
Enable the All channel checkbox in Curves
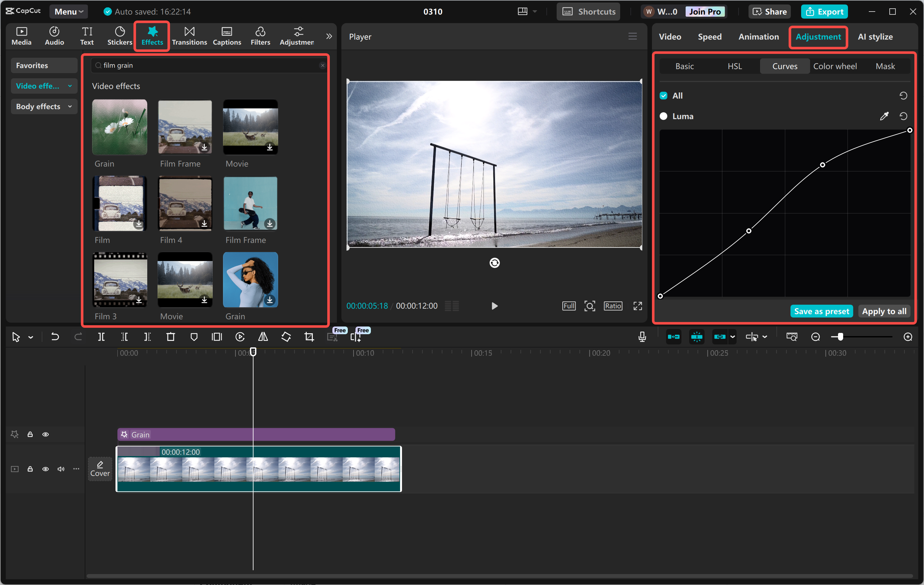[x=663, y=96]
